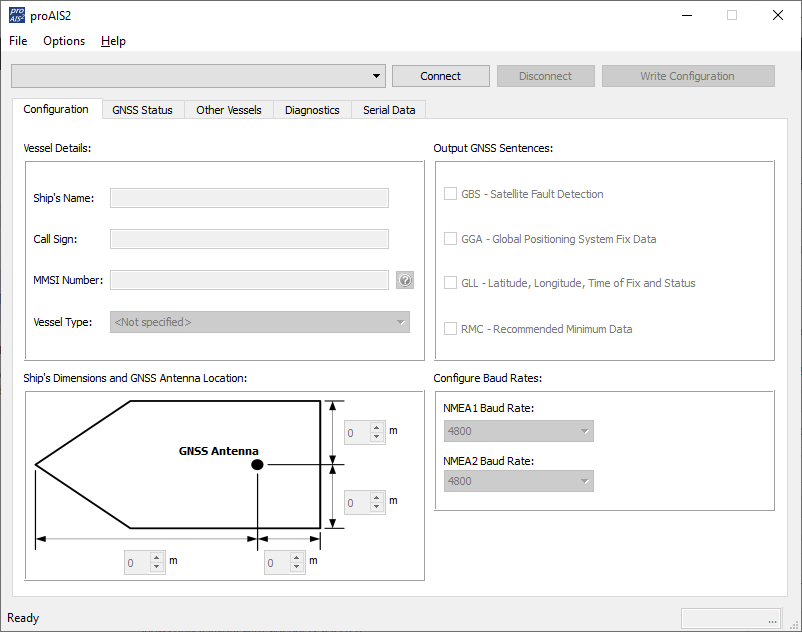Decrease the stern length dimension spinner
The height and width of the screenshot is (632, 802).
(297, 568)
